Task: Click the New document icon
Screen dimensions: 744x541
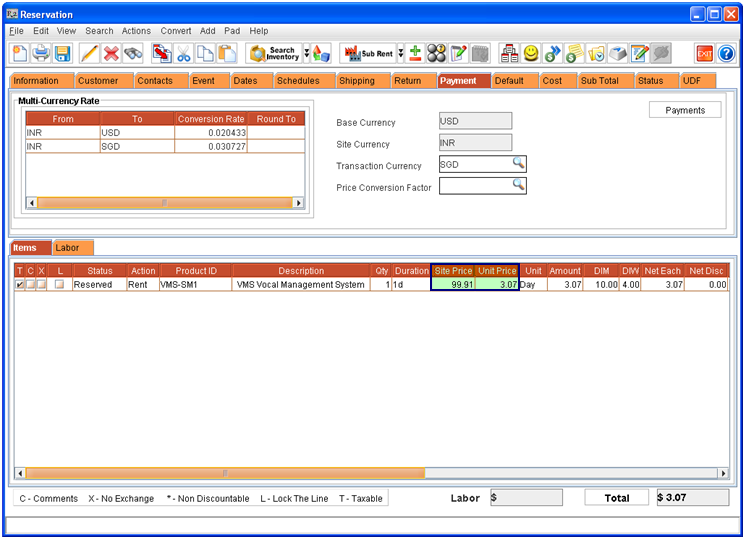Action: point(19,54)
